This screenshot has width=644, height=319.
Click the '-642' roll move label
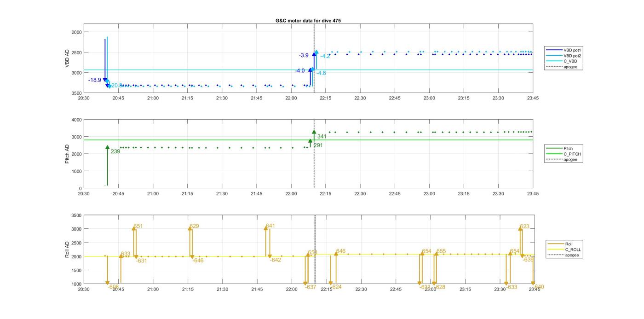(x=275, y=260)
